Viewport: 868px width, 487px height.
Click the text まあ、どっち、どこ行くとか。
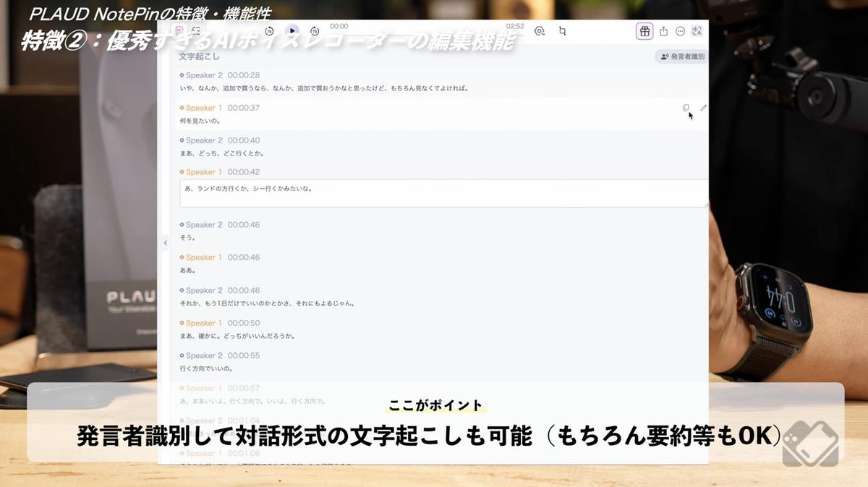221,153
